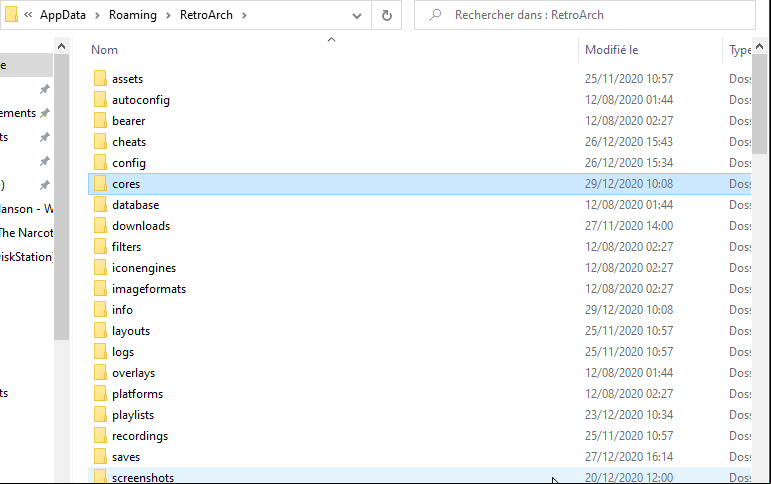Viewport: 771px width, 484px height.
Task: Select the config folder icon
Action: tap(100, 163)
